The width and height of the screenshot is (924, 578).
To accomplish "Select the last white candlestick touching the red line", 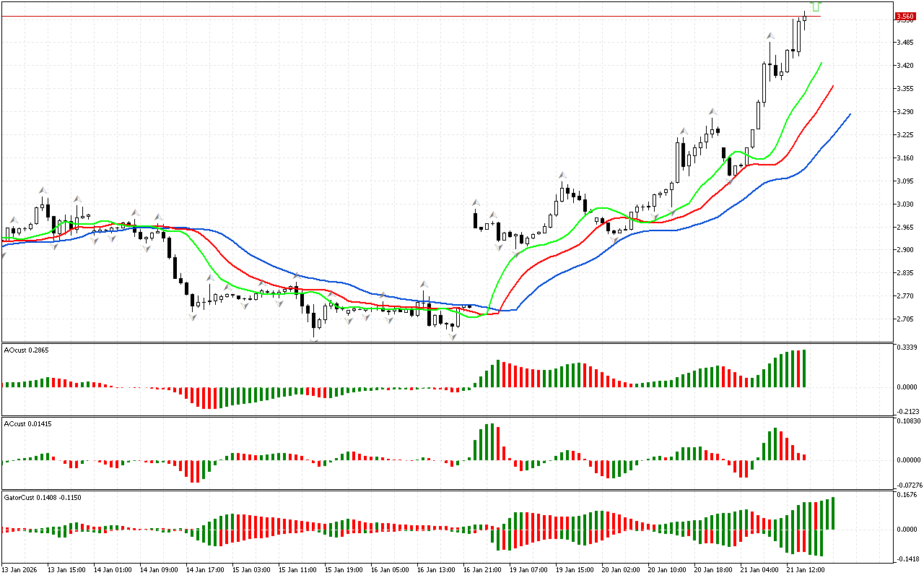I will click(x=804, y=17).
